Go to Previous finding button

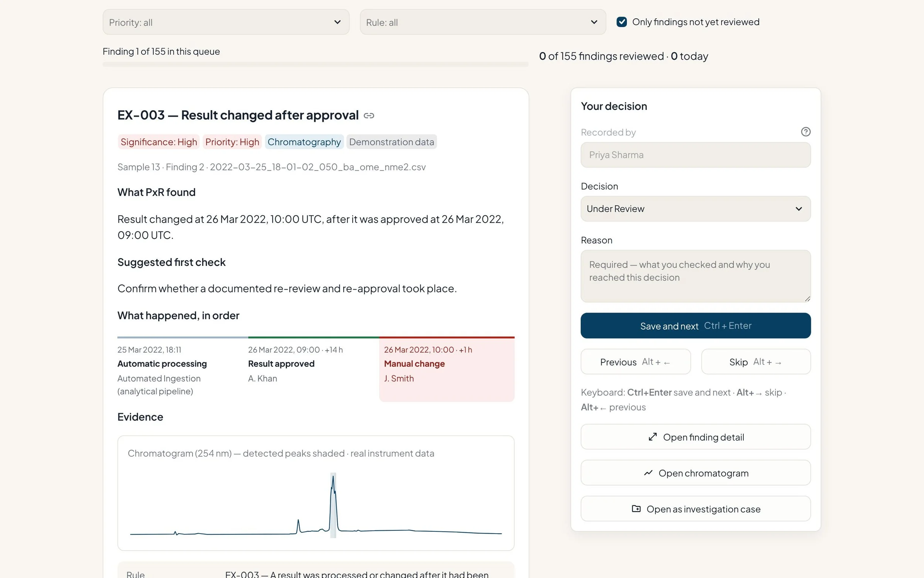(x=635, y=362)
